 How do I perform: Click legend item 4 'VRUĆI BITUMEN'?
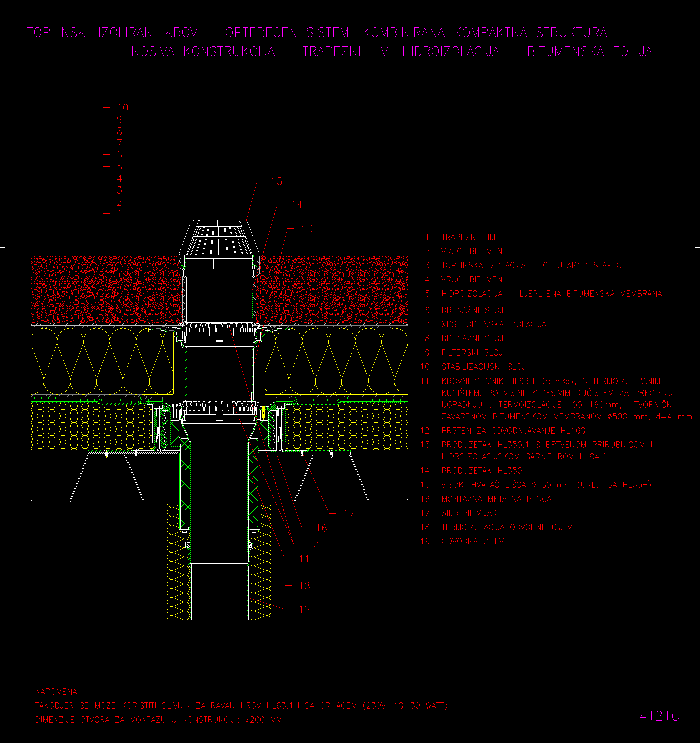pos(471,279)
